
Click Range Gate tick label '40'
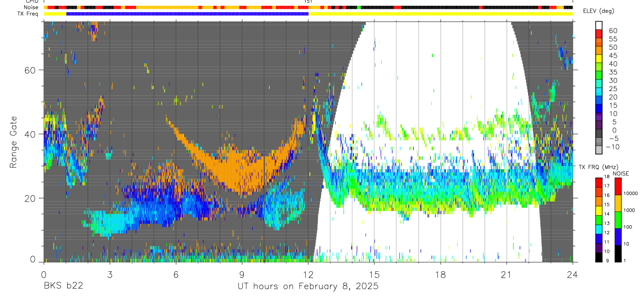click(x=31, y=134)
